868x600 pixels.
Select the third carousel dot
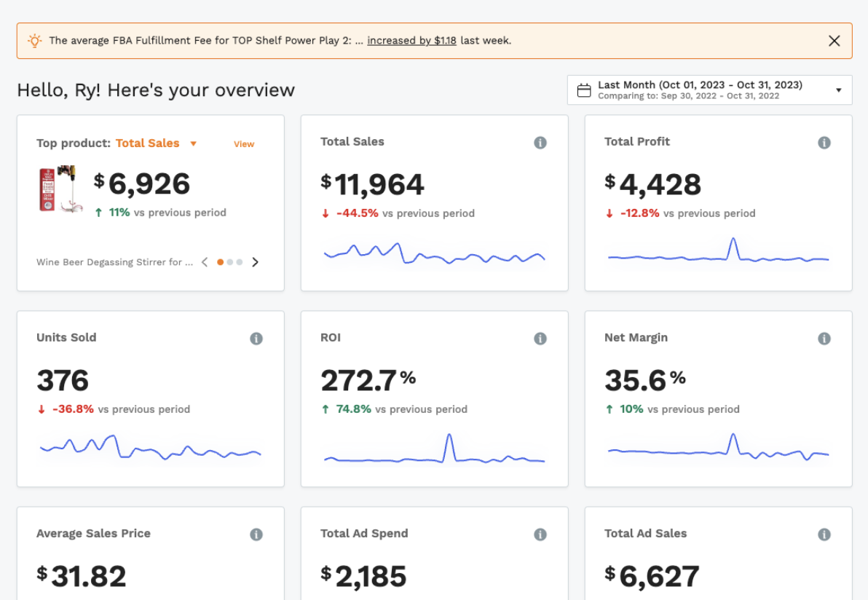pyautogui.click(x=239, y=262)
